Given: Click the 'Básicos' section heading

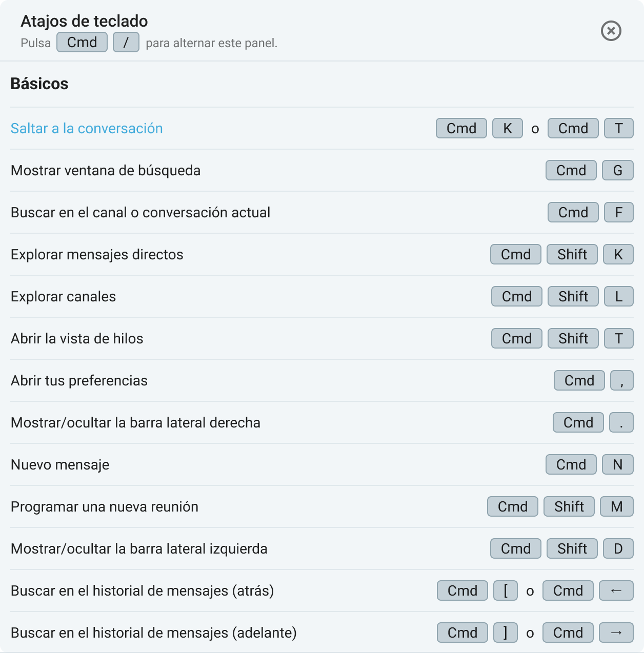Looking at the screenshot, I should click(x=39, y=84).
